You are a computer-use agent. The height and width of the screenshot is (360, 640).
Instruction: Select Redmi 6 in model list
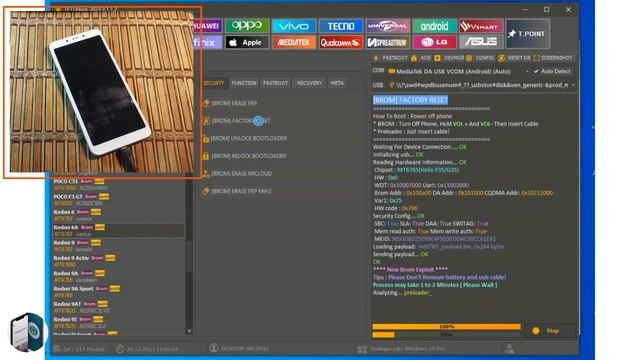pyautogui.click(x=118, y=215)
